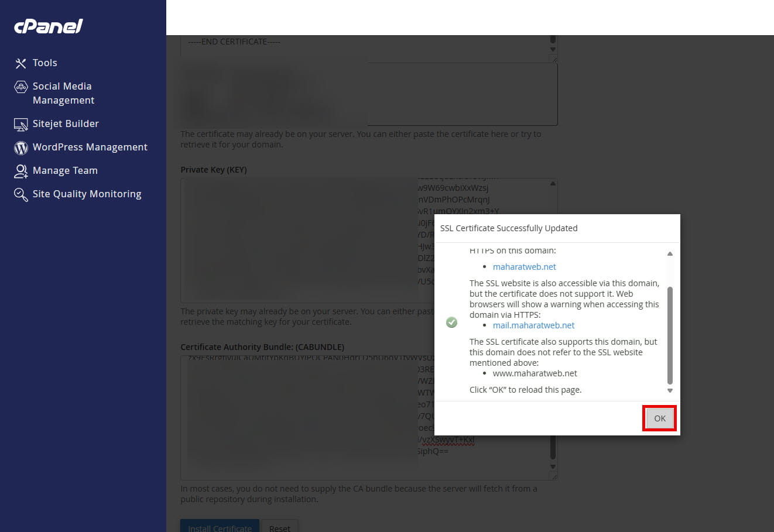Click CA bundle scrollbar down arrow
The width and height of the screenshot is (774, 532).
click(x=553, y=467)
